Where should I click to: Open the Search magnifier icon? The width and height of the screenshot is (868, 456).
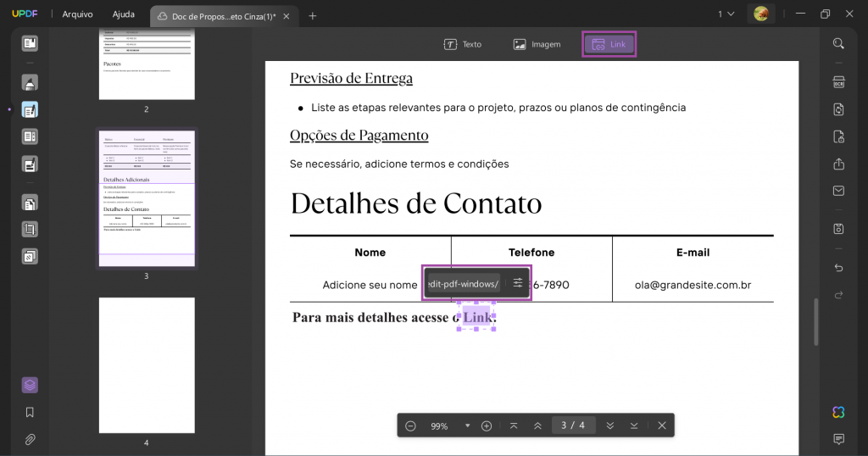[838, 44]
